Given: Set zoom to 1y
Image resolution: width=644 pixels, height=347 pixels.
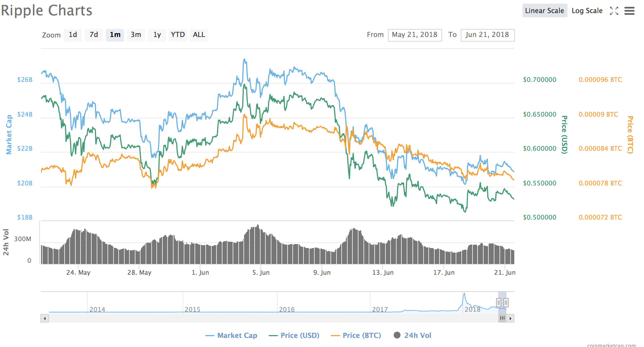Looking at the screenshot, I should (x=157, y=35).
